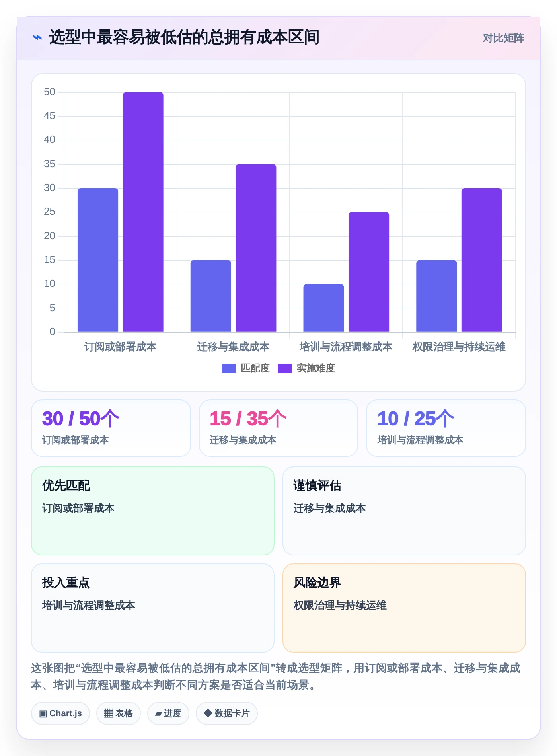
Task: Click 订阅或部署成本 text under 30 / 50个
Action: pos(76,440)
